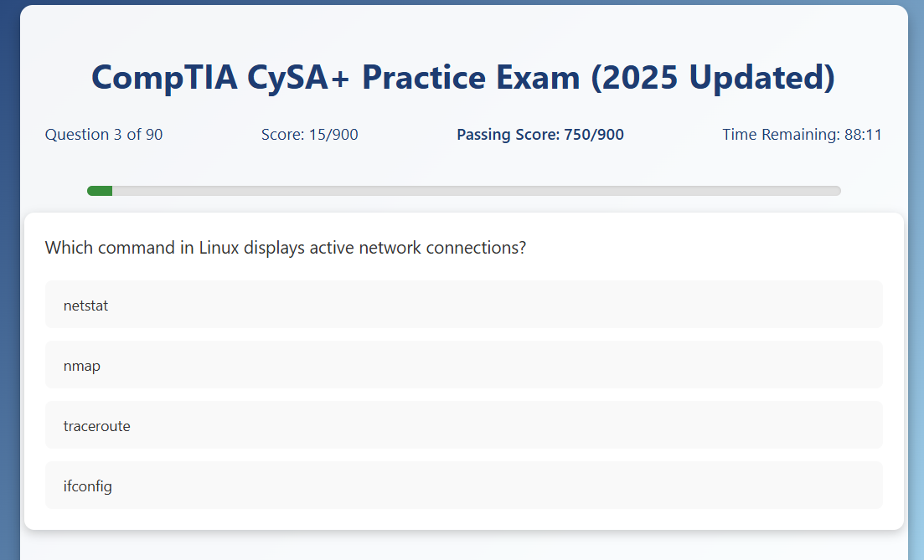This screenshot has height=560, width=924.
Task: Click the CompTIA CySA+ Practice Exam title
Action: pyautogui.click(x=463, y=78)
